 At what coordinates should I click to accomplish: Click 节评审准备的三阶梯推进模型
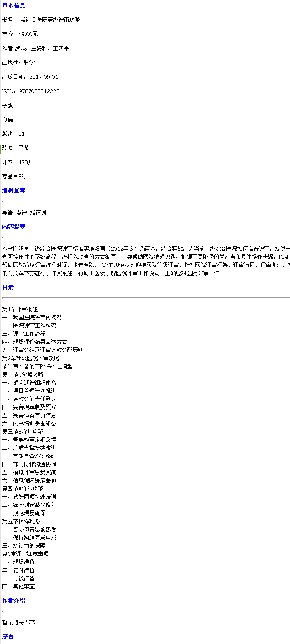click(x=37, y=366)
